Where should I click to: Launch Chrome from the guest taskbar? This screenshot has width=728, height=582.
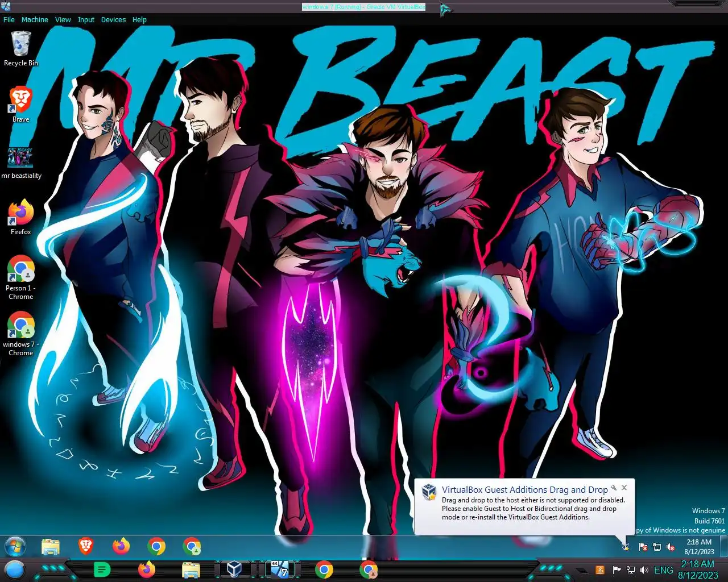156,547
